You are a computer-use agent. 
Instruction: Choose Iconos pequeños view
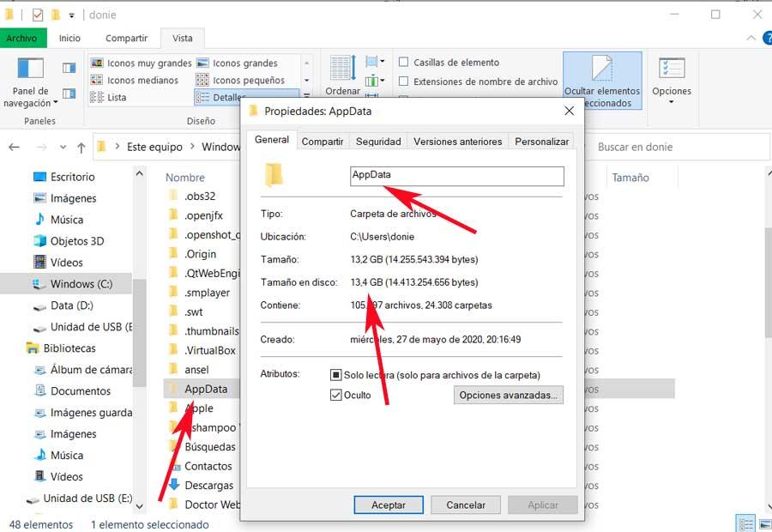(x=240, y=80)
